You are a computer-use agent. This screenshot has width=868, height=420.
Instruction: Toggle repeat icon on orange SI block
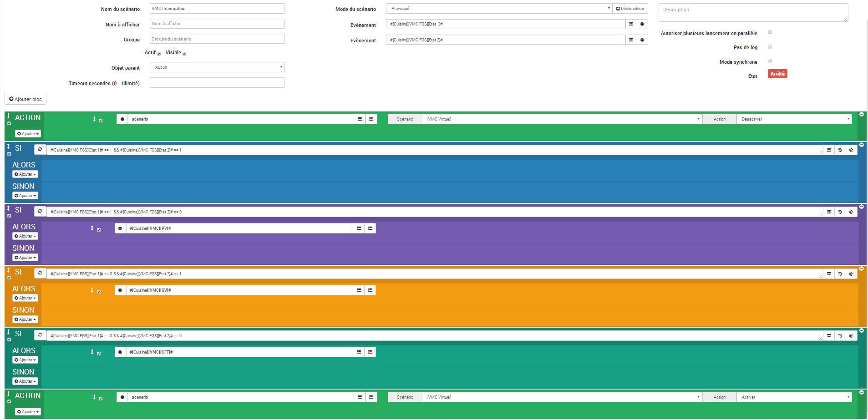[x=40, y=273]
